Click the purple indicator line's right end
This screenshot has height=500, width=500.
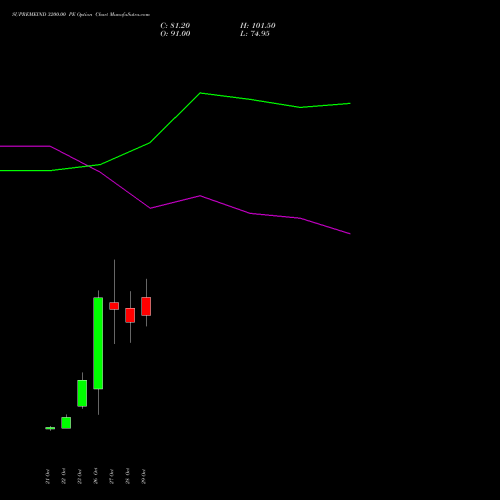(x=350, y=234)
